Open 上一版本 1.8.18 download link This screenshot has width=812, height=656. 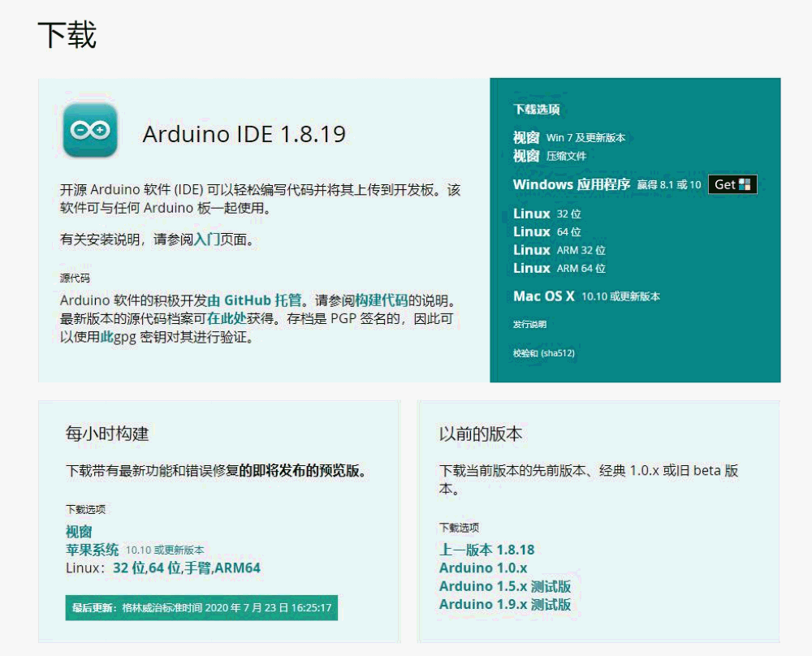(486, 550)
